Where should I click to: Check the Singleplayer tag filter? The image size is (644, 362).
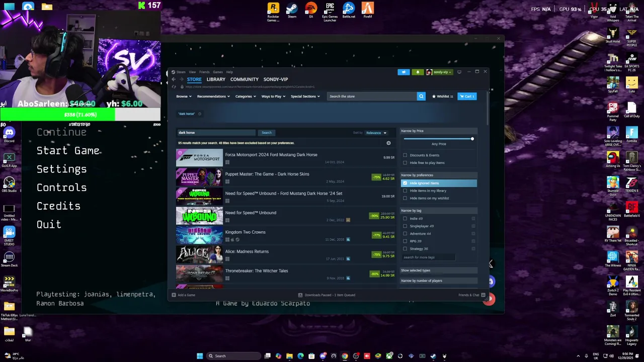(405, 226)
